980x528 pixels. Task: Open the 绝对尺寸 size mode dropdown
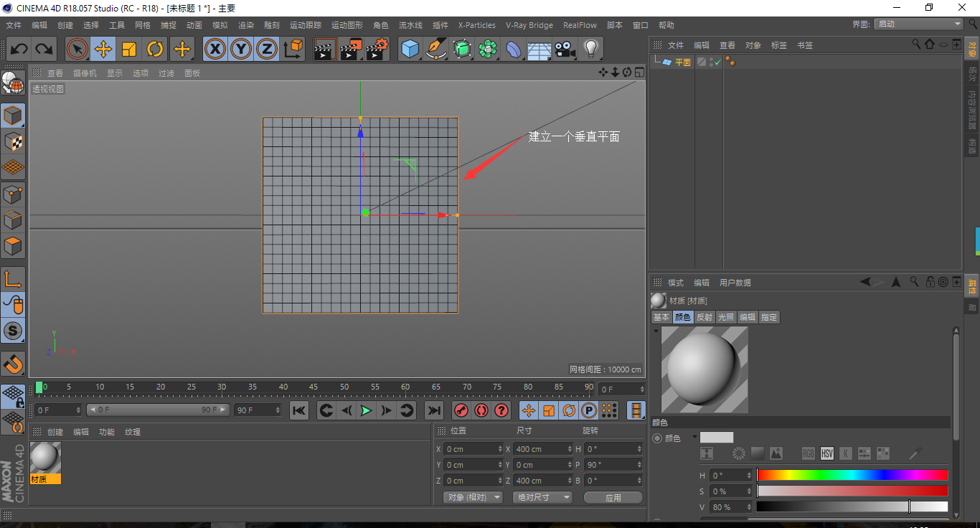pyautogui.click(x=542, y=497)
